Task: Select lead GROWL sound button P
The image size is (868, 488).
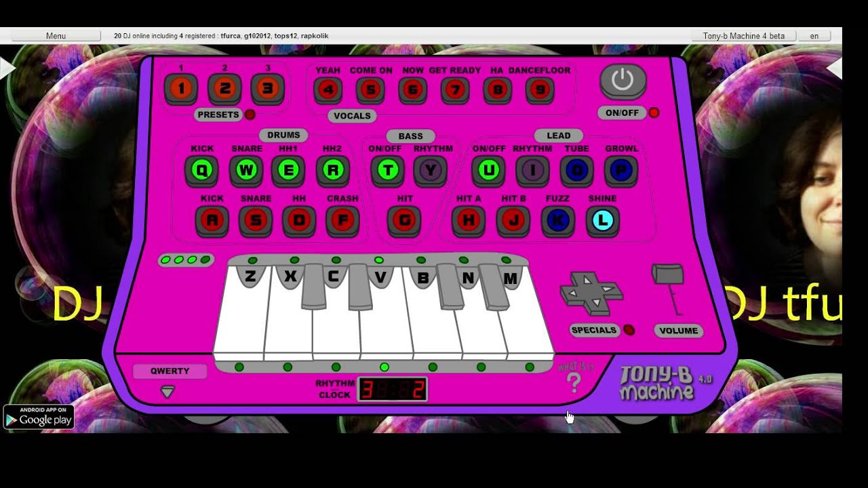Action: [621, 171]
